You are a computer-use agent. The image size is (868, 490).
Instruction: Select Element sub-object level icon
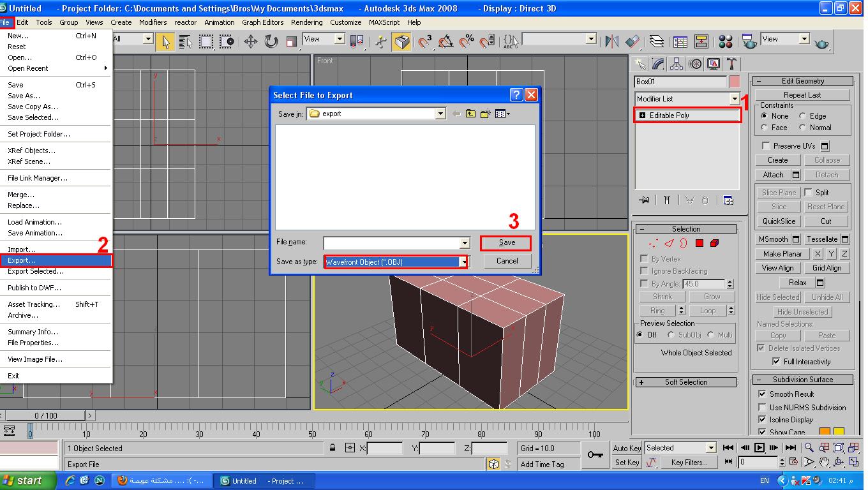tap(714, 243)
